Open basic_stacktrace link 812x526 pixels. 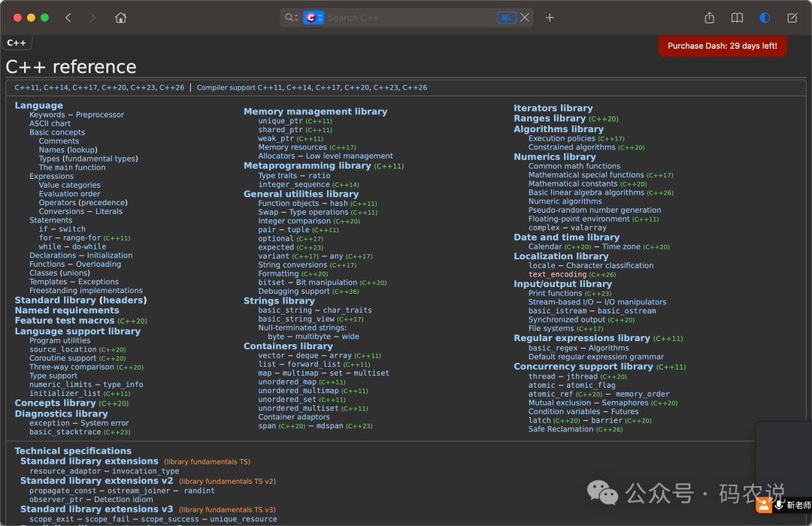(65, 432)
